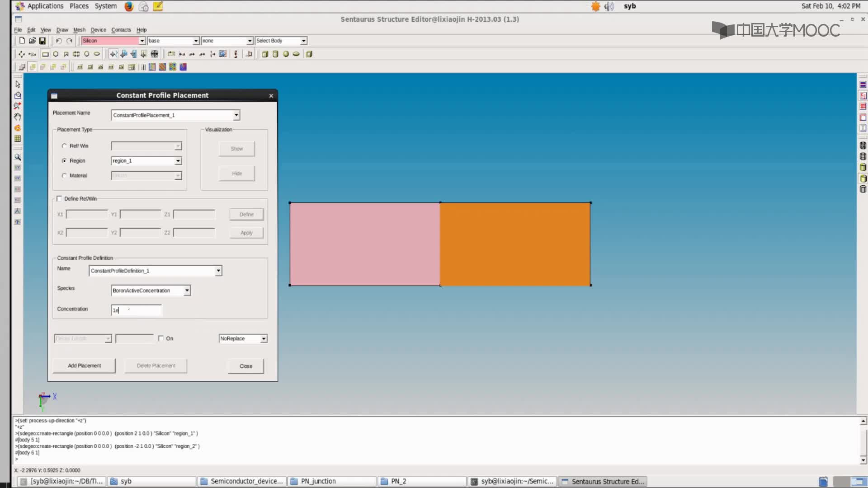Screen dimensions: 868x488
Task: Click the shaded yellow cylinder render icon
Action: 863,178
